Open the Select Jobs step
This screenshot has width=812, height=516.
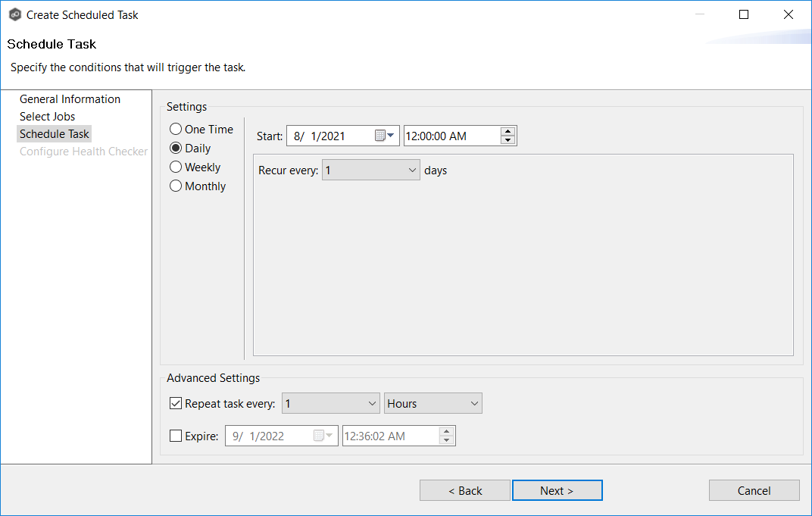(x=48, y=116)
